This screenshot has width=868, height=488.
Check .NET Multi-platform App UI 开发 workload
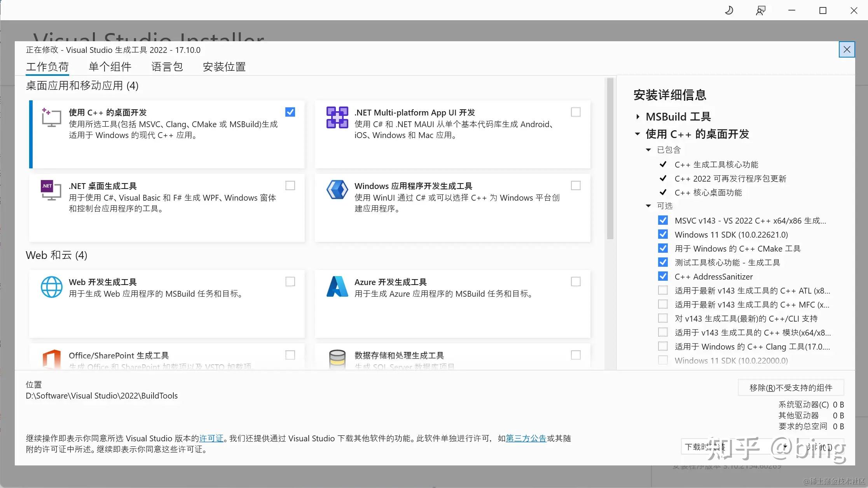click(576, 112)
